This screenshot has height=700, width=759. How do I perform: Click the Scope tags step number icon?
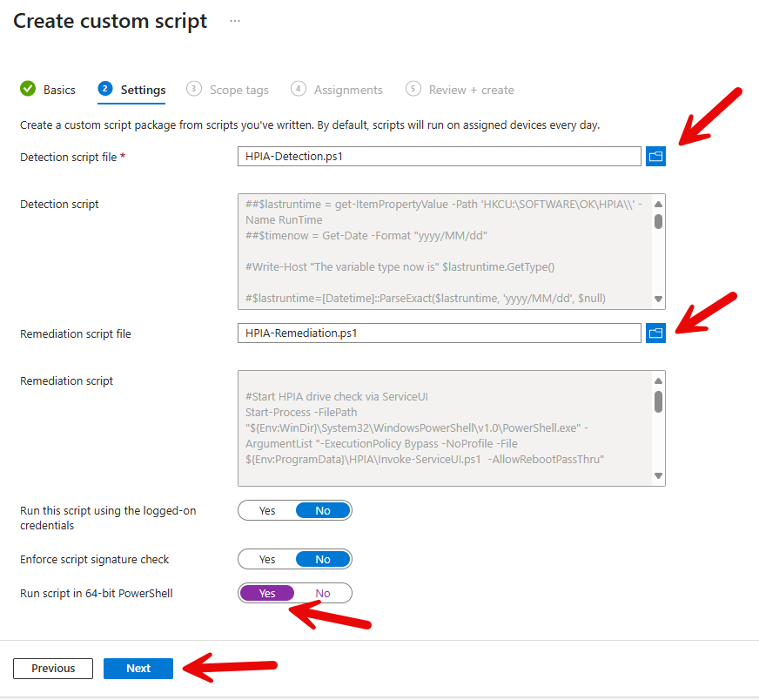click(x=194, y=89)
